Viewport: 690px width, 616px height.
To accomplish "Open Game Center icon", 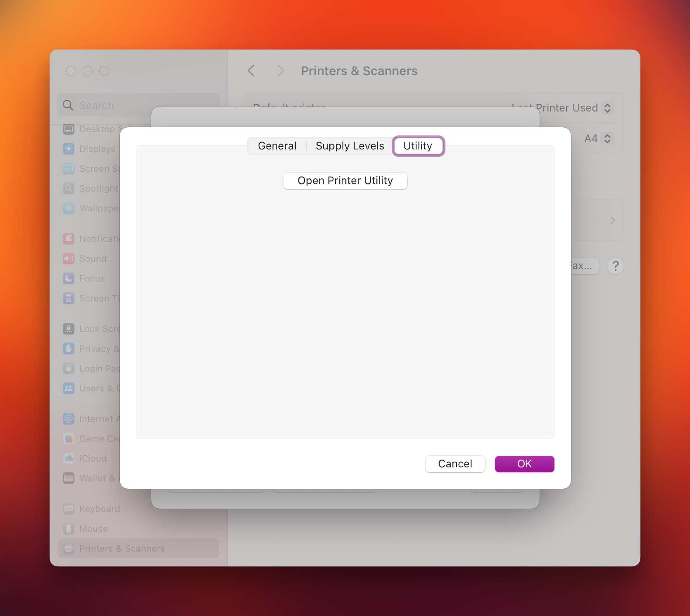I will 69,438.
